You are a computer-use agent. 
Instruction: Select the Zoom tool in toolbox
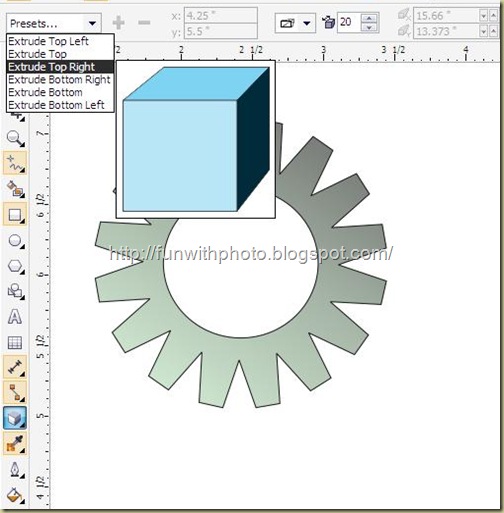pyautogui.click(x=15, y=138)
